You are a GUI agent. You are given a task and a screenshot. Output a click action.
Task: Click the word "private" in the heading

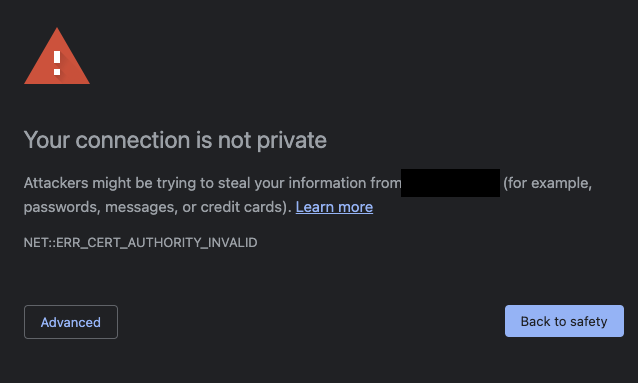(x=292, y=140)
